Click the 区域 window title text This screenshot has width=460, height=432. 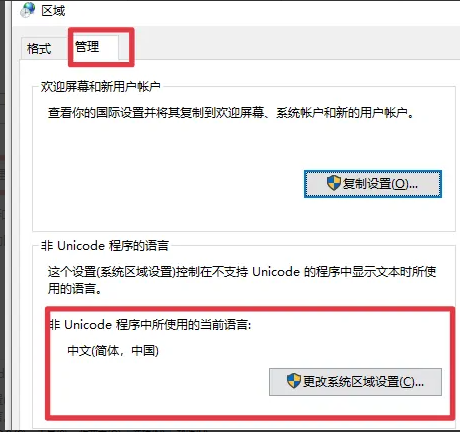tap(53, 11)
